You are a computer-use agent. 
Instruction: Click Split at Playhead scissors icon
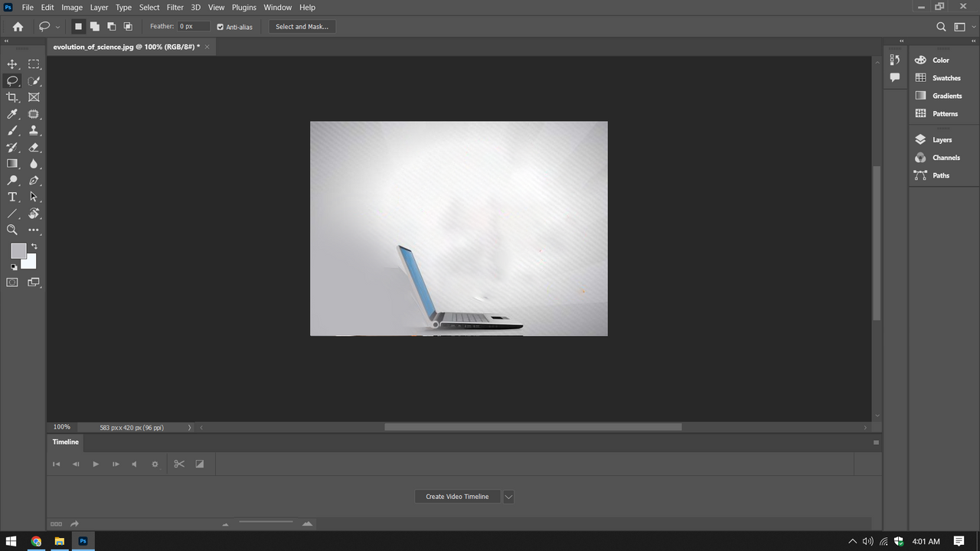point(179,464)
